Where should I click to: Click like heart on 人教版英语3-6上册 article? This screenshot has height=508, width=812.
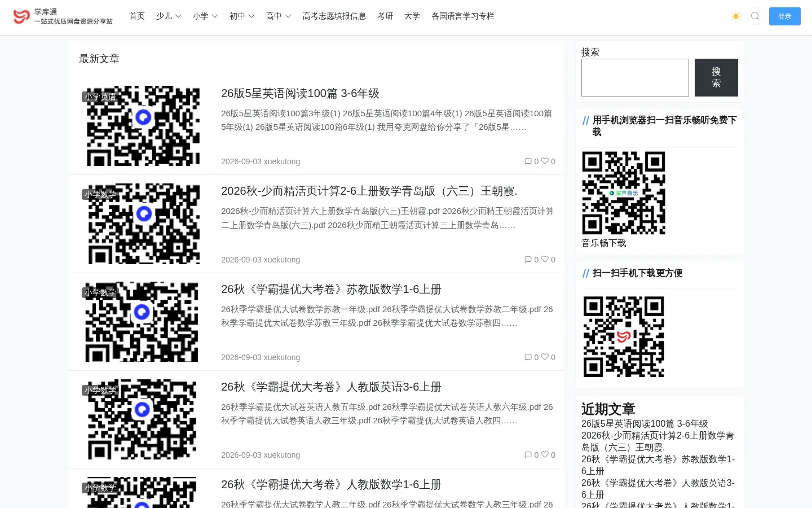545,454
